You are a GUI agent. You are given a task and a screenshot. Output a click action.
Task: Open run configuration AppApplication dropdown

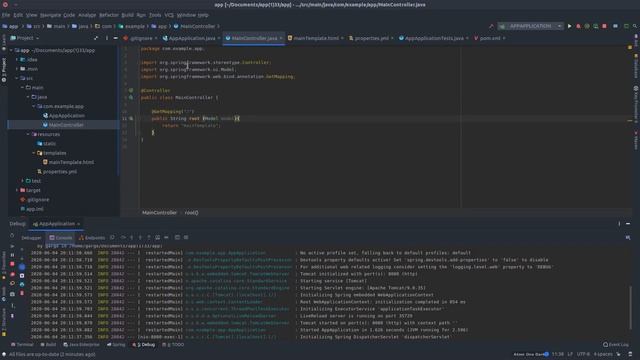(x=530, y=26)
